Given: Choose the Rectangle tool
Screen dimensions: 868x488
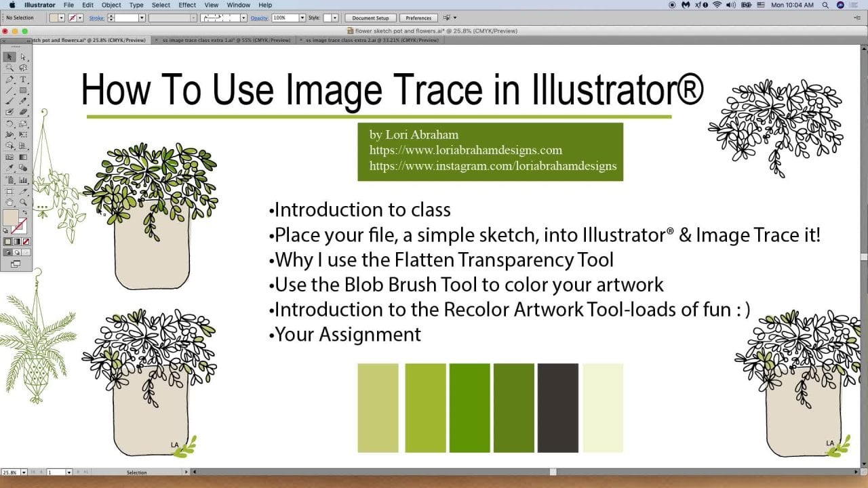Looking at the screenshot, I should click(23, 90).
